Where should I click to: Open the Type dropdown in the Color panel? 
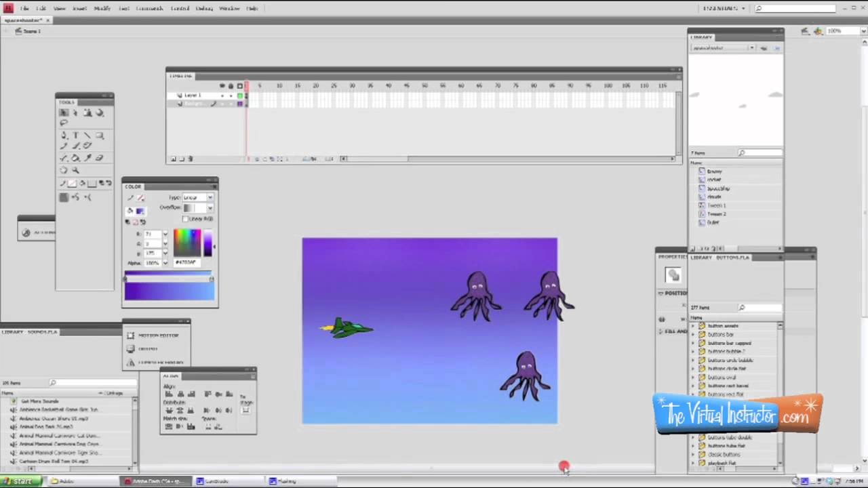point(210,197)
